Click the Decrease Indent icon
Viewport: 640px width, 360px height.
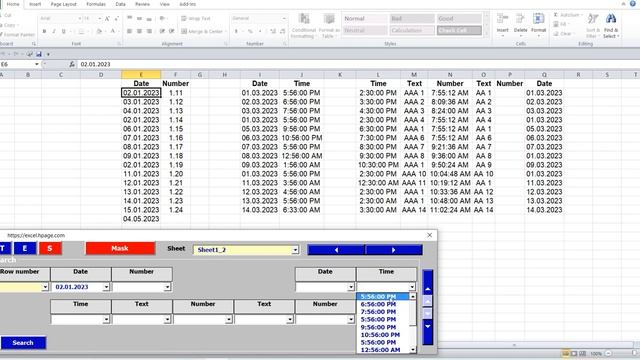(x=162, y=31)
